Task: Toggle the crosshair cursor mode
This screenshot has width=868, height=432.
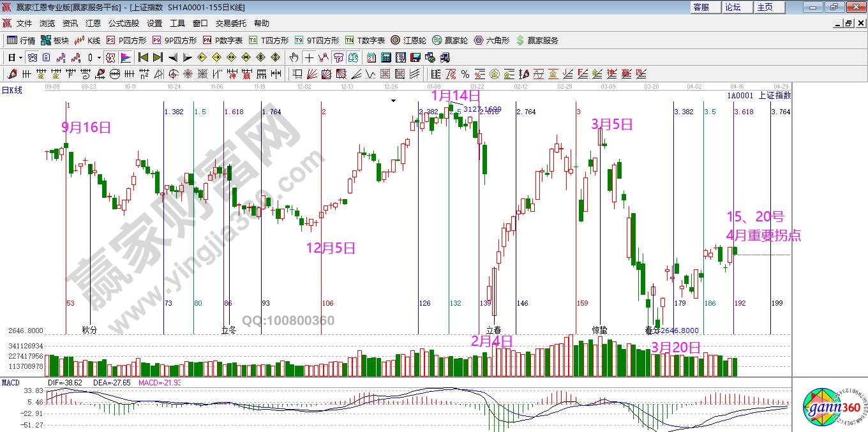Action: (x=309, y=57)
